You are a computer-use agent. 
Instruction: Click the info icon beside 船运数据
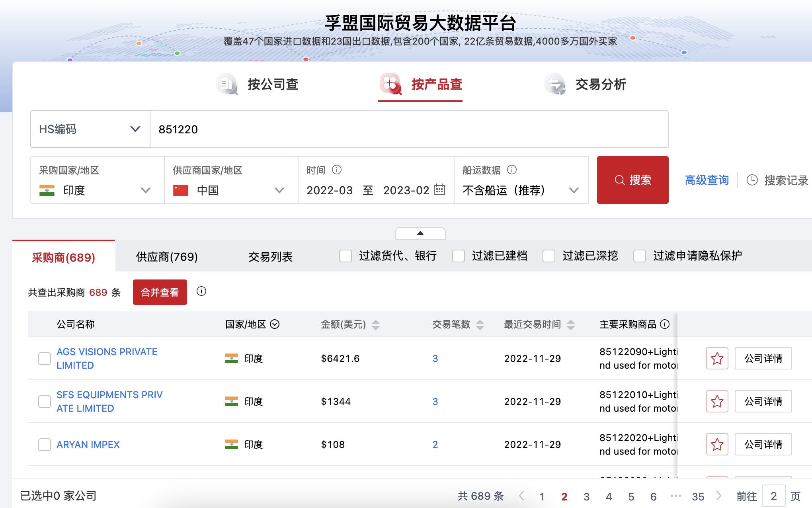point(511,170)
